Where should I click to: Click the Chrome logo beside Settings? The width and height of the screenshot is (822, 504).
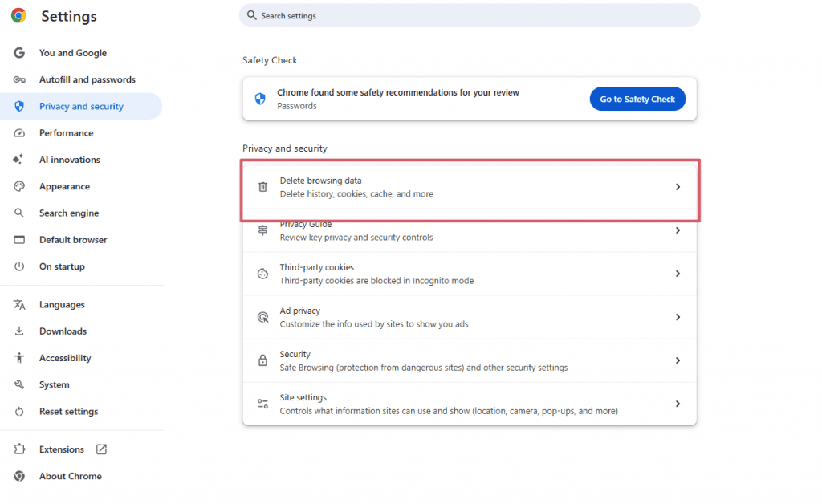(x=18, y=16)
